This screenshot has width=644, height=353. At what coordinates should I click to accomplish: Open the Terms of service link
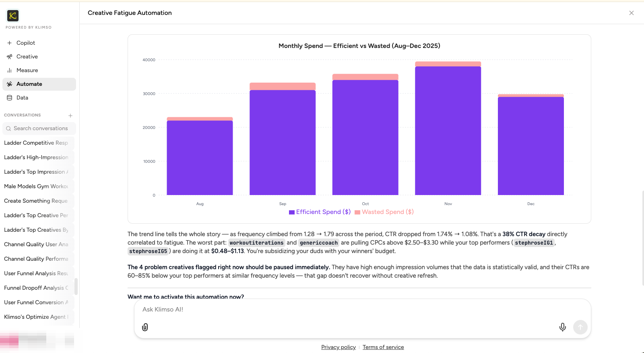click(x=383, y=347)
